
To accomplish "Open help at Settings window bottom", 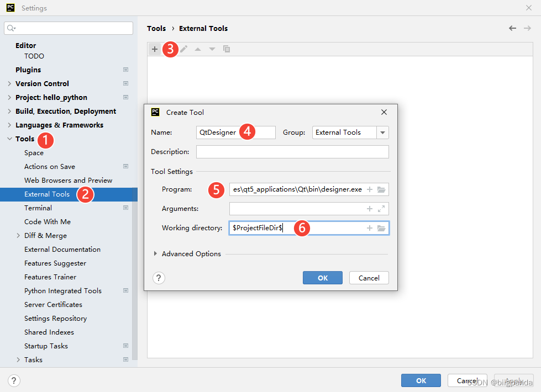I will coord(14,380).
